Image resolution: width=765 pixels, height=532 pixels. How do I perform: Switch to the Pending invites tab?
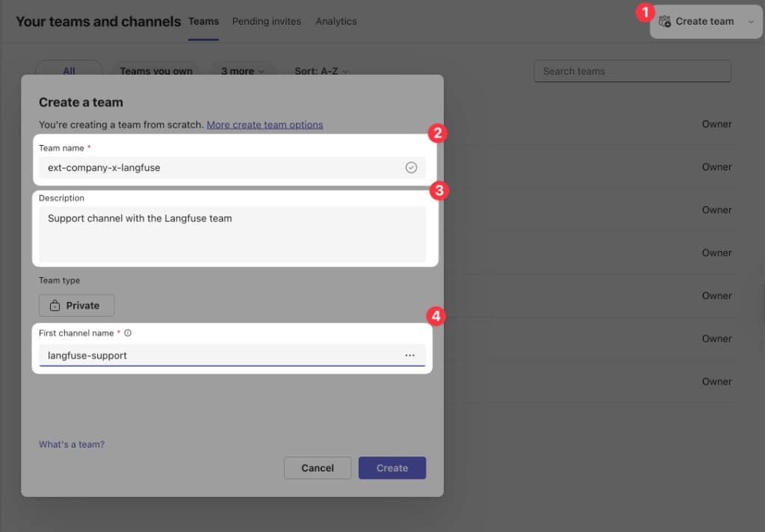[x=266, y=21]
